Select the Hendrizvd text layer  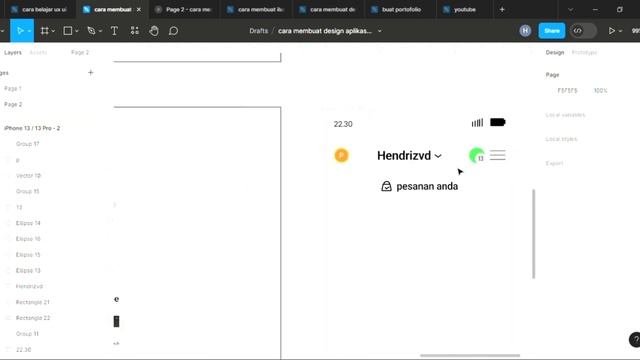(29, 287)
